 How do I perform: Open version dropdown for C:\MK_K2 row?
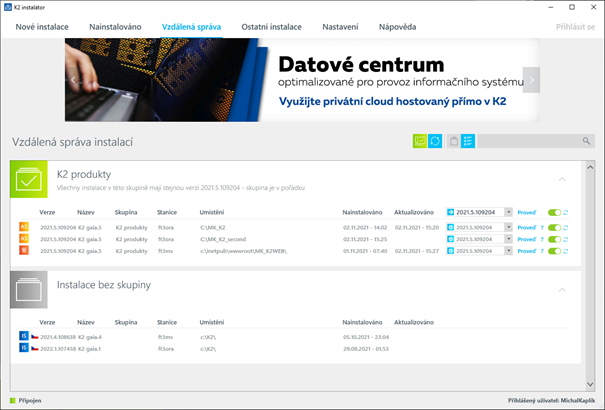[509, 228]
